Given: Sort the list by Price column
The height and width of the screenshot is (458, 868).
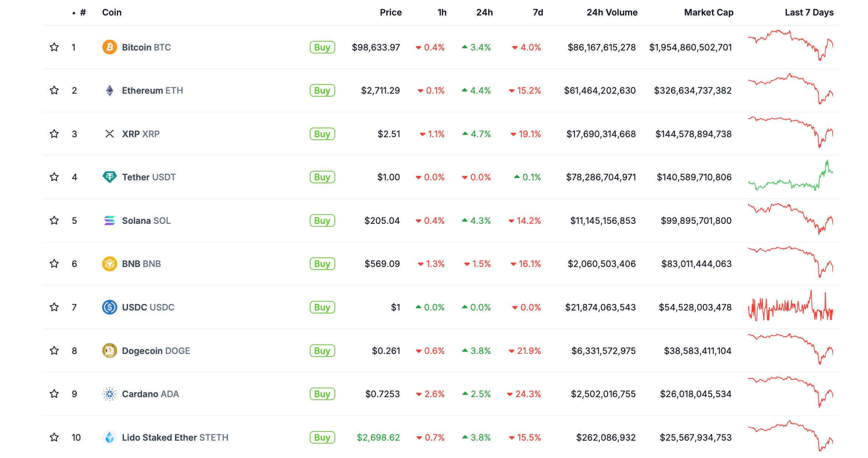Looking at the screenshot, I should coord(390,13).
